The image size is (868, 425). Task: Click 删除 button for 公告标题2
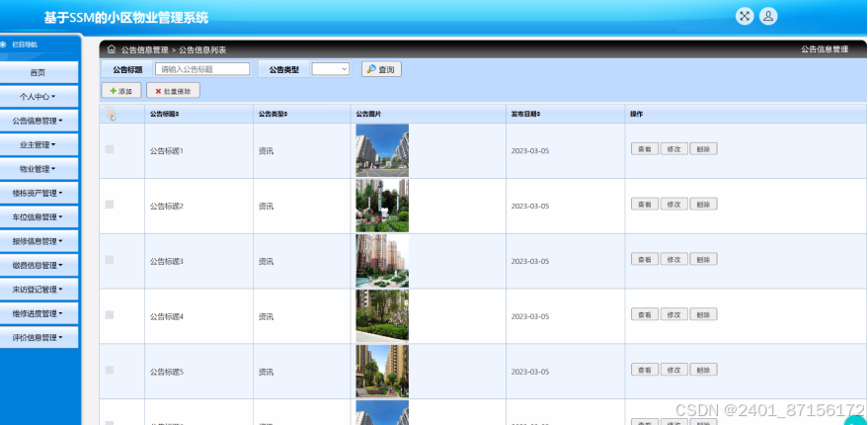click(704, 204)
